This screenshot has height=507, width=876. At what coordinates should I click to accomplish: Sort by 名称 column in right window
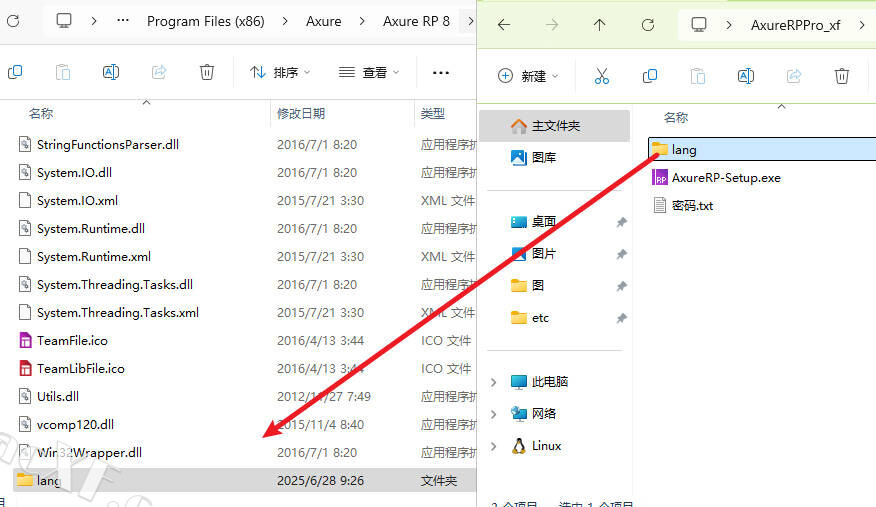(x=675, y=117)
